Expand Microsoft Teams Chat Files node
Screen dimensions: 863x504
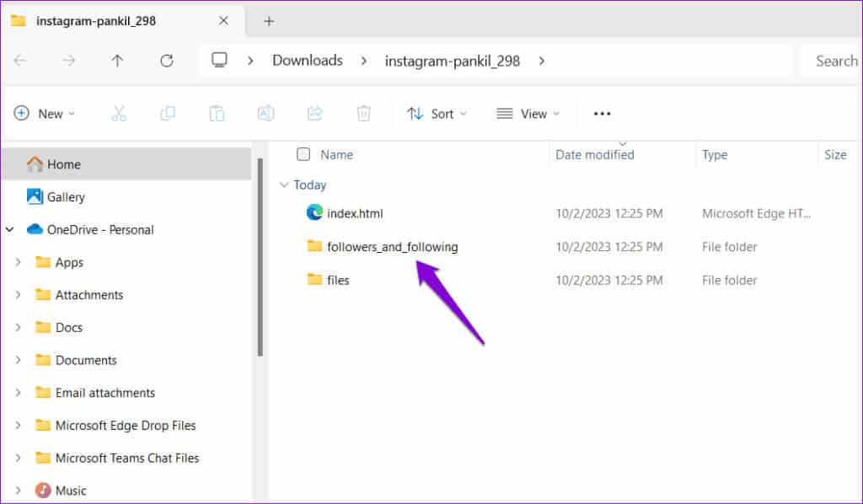click(19, 458)
